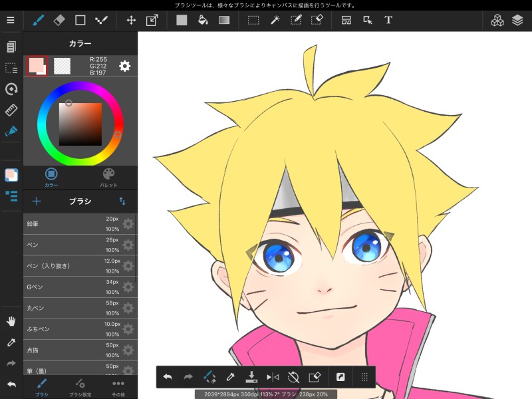Viewport: 532px width, 399px height.
Task: Select the panel divide tool
Action: [346, 21]
